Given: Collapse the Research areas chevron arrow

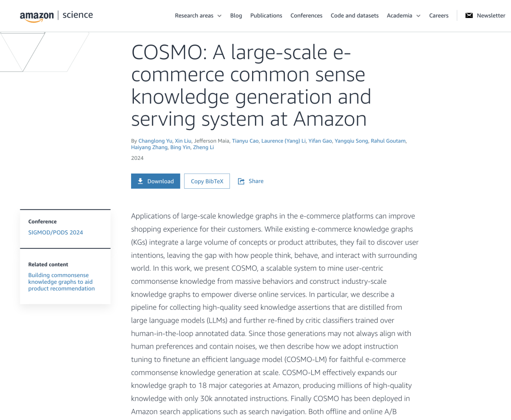Looking at the screenshot, I should (x=219, y=16).
